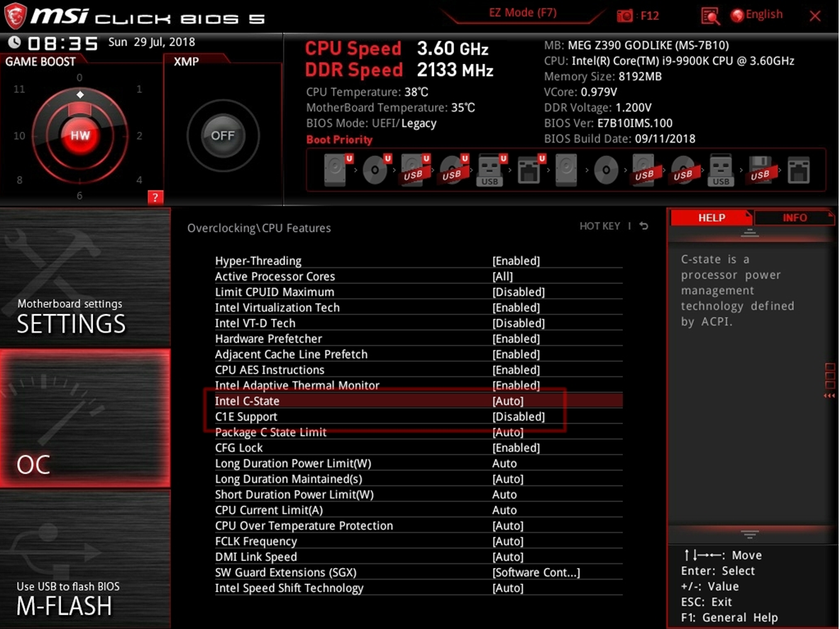Toggle Intel Virtualization Tech setting
The height and width of the screenshot is (629, 840).
[419, 307]
